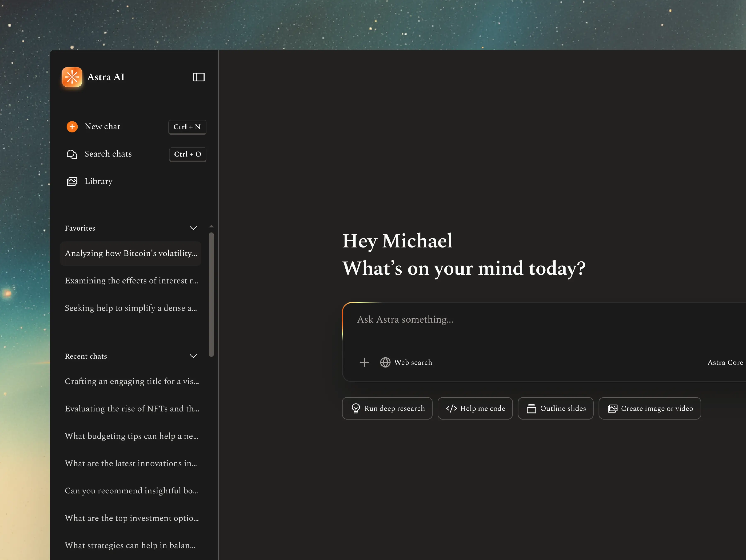Collapse the Recent chats section
Image resolution: width=746 pixels, height=560 pixels.
coord(193,356)
